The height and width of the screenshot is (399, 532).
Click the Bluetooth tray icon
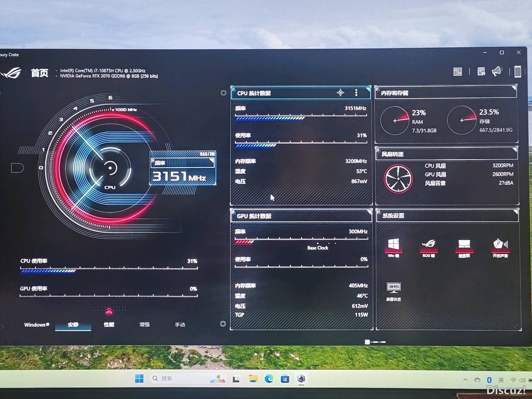[x=489, y=380]
